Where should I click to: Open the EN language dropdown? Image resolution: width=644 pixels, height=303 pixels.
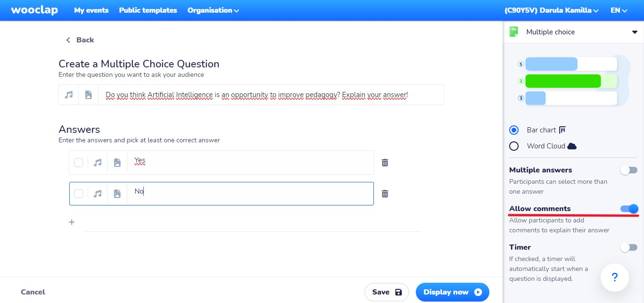[x=619, y=10]
